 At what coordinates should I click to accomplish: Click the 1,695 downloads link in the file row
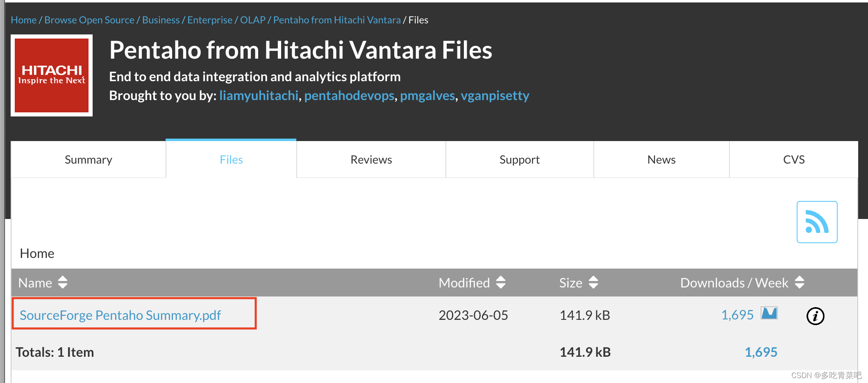737,315
